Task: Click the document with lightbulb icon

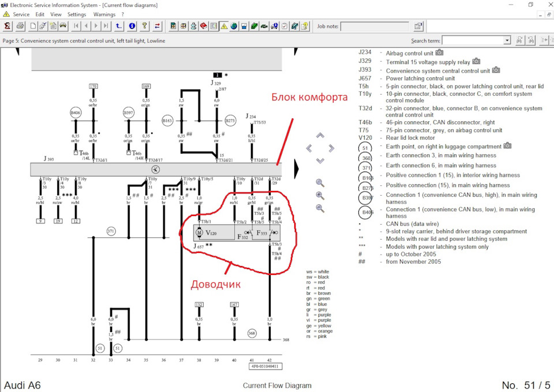Action: click(305, 26)
